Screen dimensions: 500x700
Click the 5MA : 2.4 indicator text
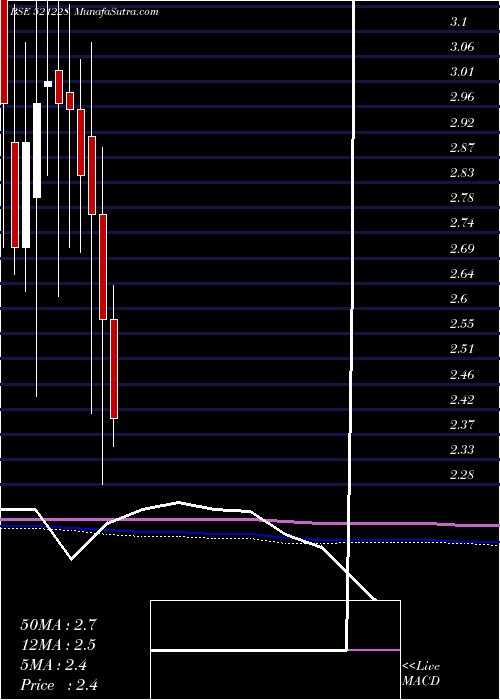pos(54,665)
